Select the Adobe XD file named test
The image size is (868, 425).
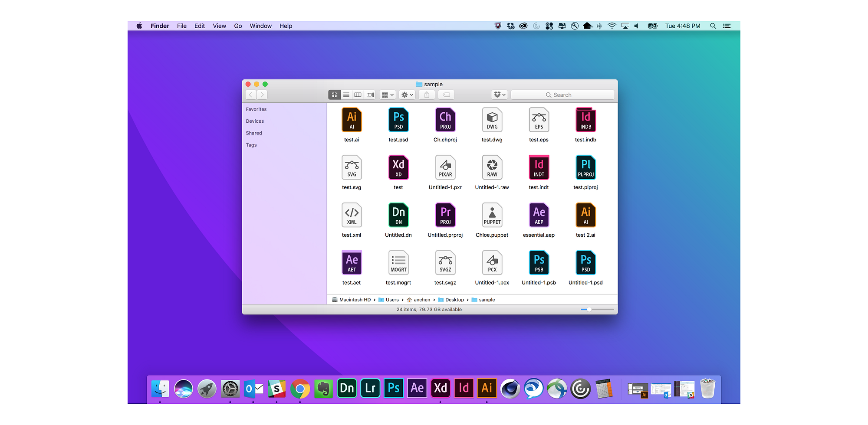coord(398,167)
